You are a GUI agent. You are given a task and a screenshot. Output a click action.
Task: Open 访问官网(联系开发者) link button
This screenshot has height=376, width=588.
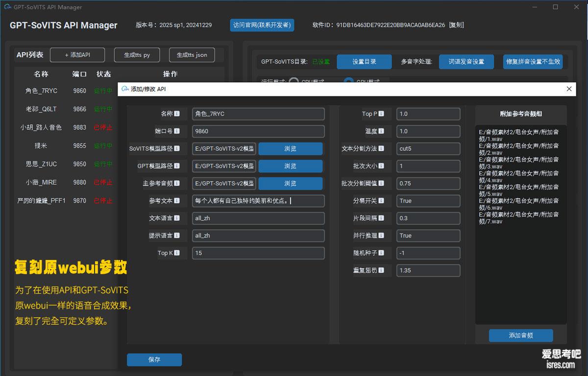262,25
